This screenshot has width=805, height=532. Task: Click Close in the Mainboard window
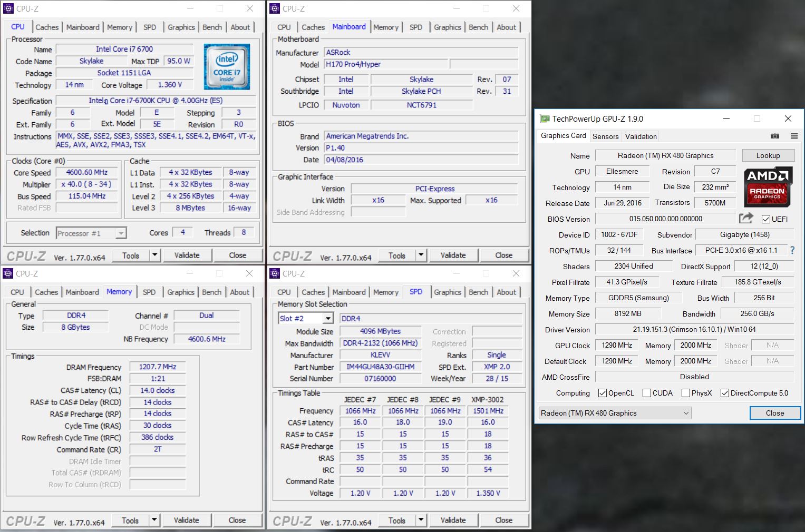click(x=504, y=255)
